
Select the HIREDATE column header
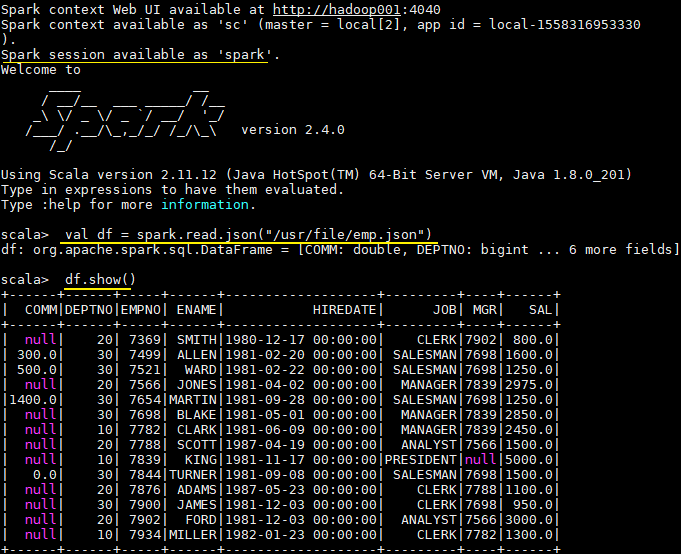point(345,310)
